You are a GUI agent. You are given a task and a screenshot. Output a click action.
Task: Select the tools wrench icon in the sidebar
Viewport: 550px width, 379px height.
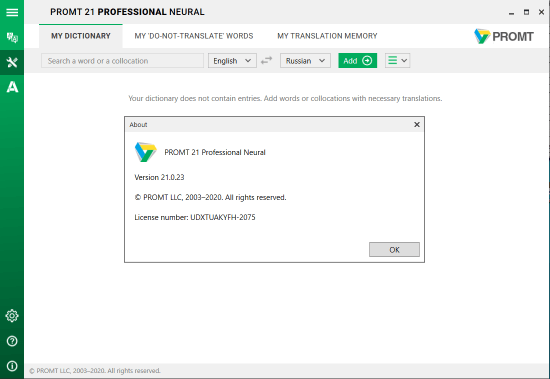(12, 62)
